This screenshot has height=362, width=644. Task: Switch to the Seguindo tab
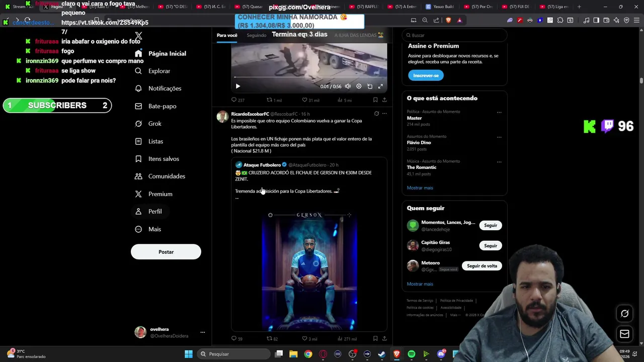257,35
